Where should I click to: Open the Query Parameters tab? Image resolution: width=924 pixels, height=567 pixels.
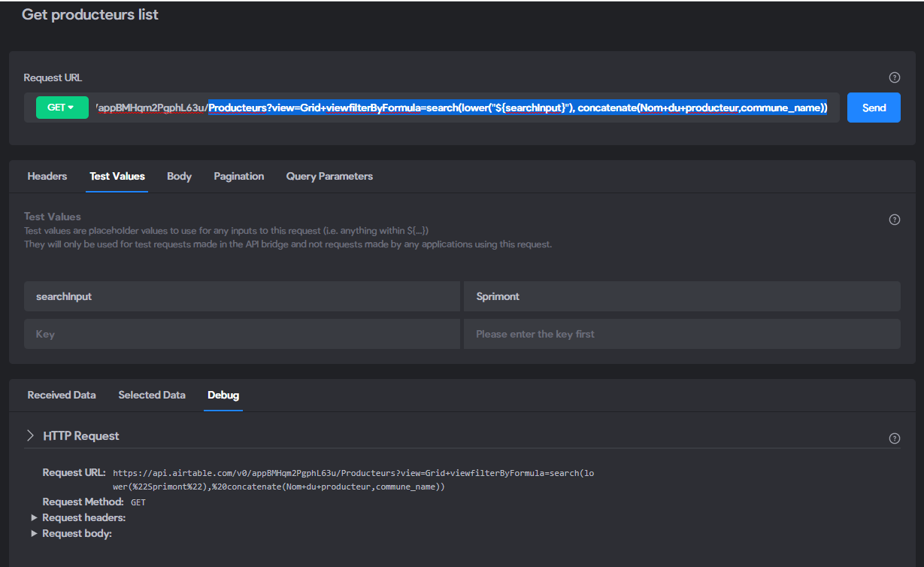click(x=329, y=176)
